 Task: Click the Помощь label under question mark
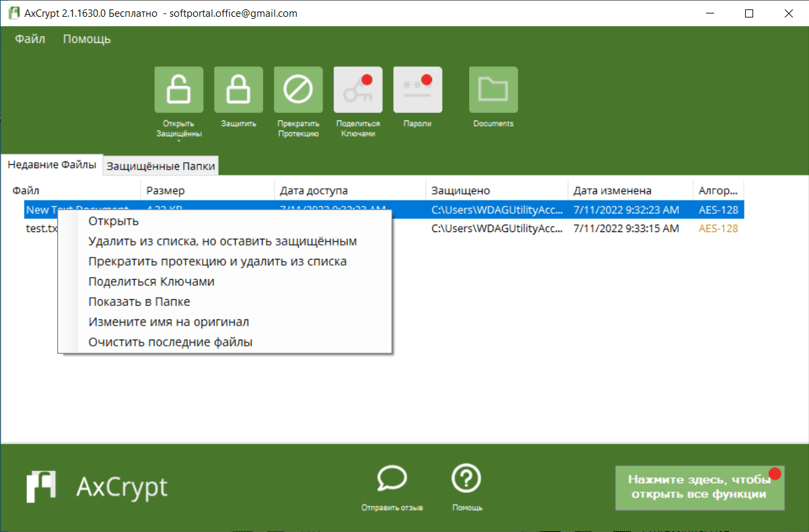[x=467, y=508]
